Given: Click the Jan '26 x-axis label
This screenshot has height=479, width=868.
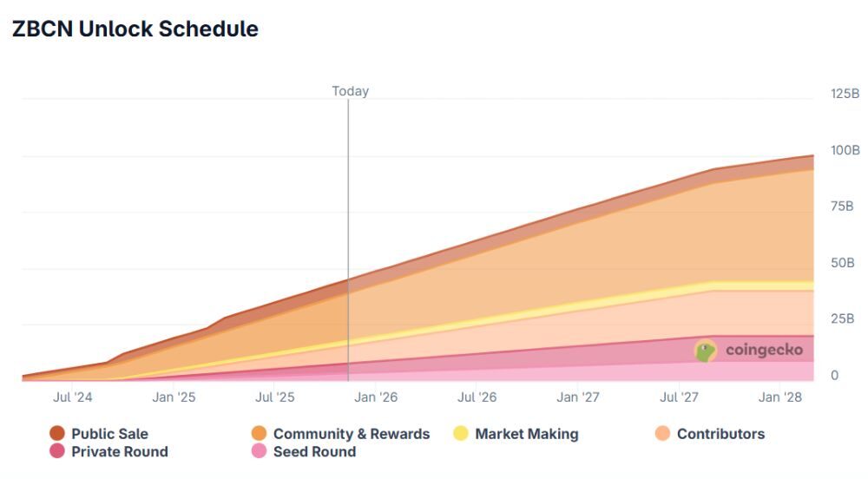Looking at the screenshot, I should point(376,397).
